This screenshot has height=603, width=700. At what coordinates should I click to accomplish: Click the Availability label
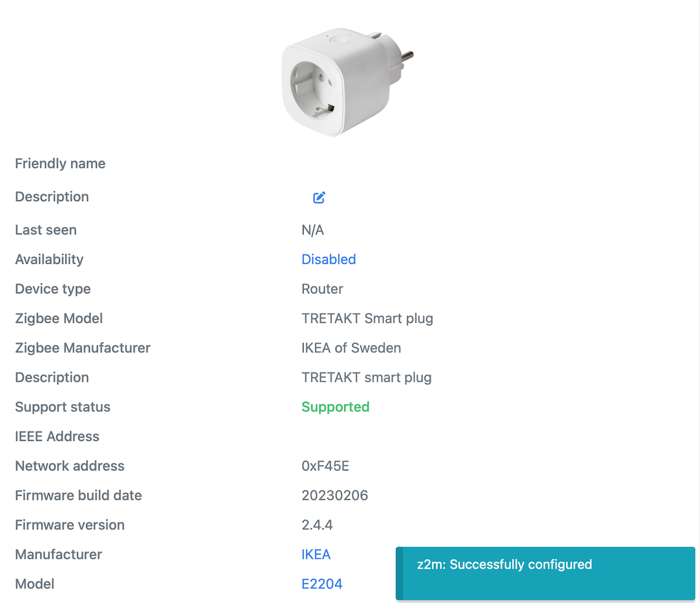click(x=49, y=259)
